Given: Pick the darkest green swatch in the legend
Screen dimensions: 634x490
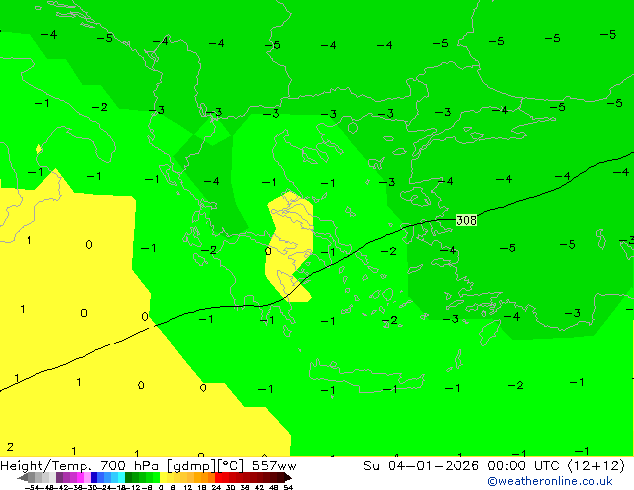Looking at the screenshot, I should click(x=129, y=477).
